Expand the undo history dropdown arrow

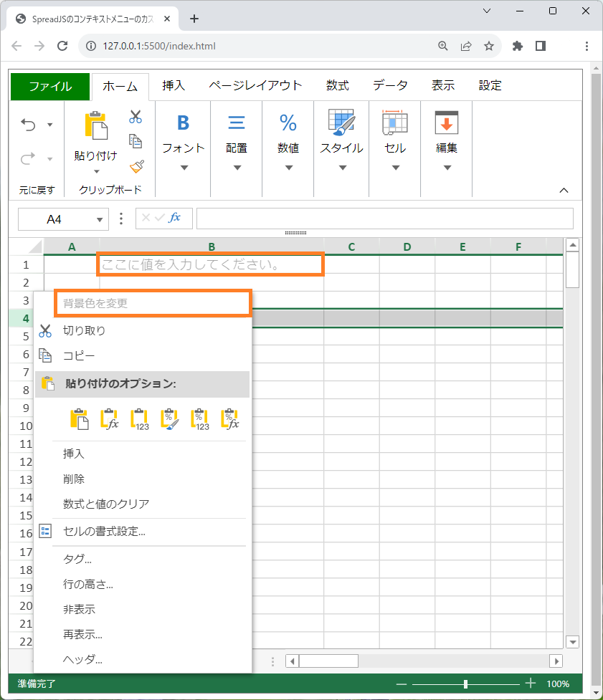pos(50,125)
